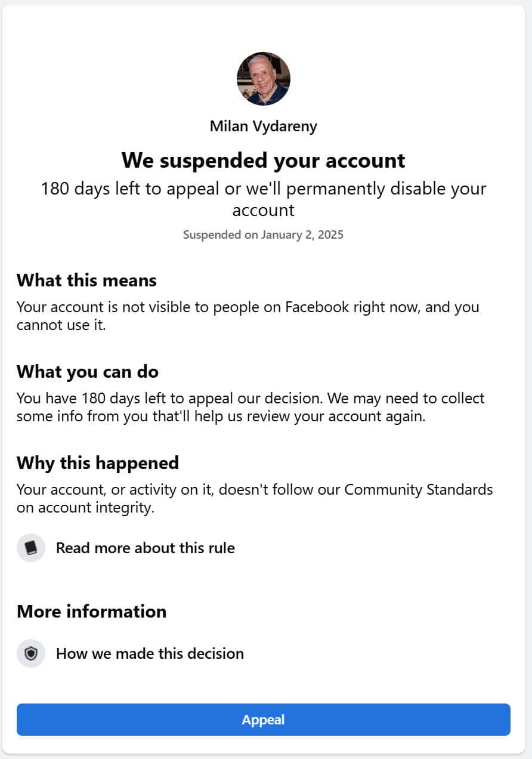Screen dimensions: 532x759
Task: Click the blue Appeal button
Action: pos(264,720)
